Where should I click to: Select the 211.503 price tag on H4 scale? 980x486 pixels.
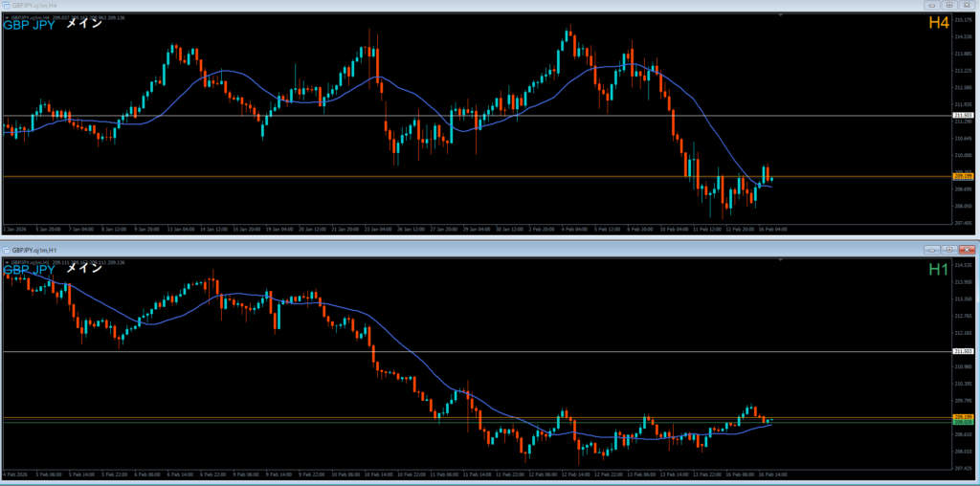click(x=963, y=116)
